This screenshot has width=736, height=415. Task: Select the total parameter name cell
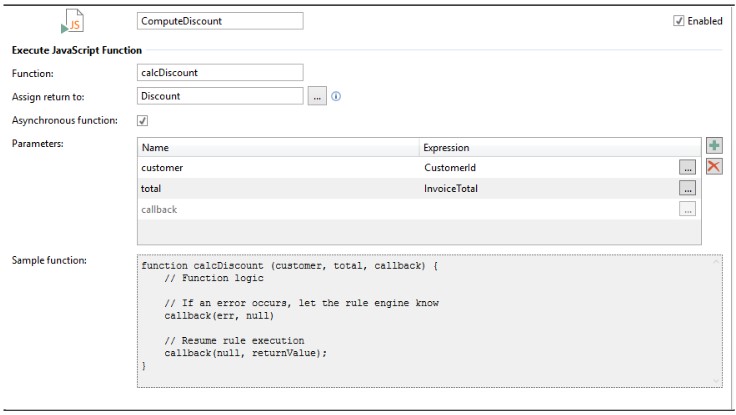tap(278, 188)
